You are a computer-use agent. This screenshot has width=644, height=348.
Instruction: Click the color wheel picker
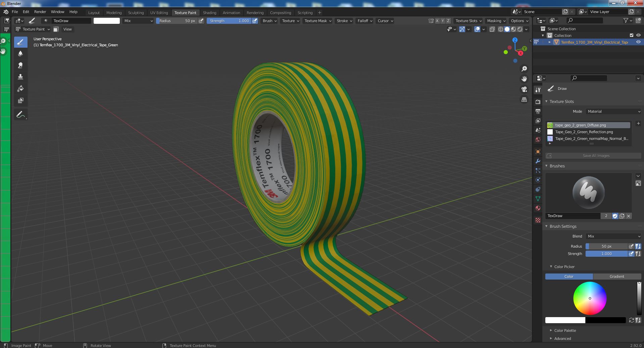[590, 298]
